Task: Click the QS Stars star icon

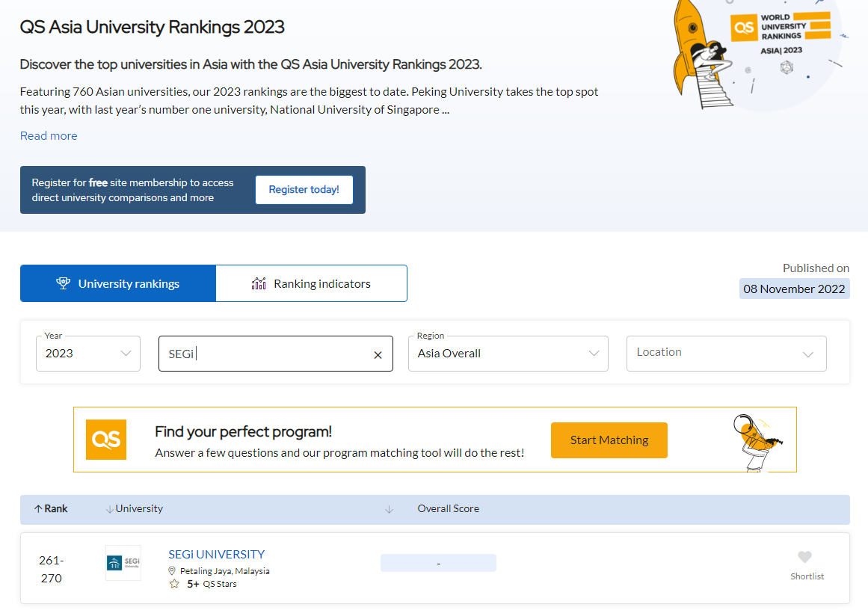Action: (x=174, y=584)
